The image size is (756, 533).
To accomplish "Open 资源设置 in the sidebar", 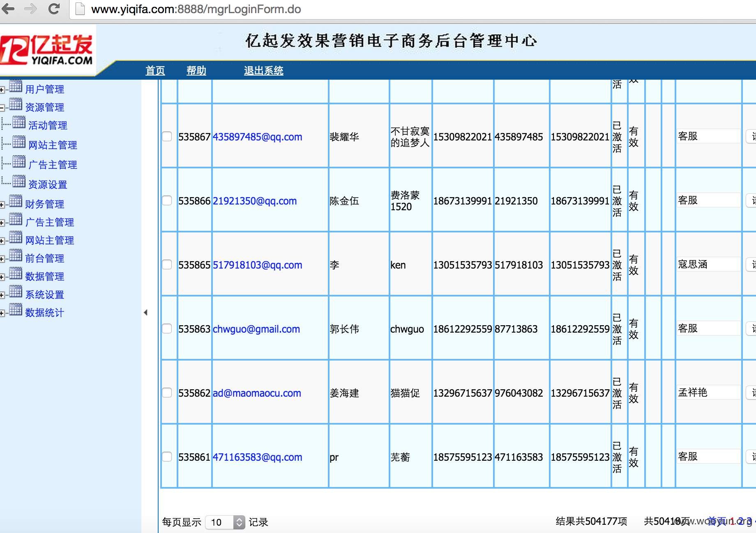I will (x=48, y=184).
